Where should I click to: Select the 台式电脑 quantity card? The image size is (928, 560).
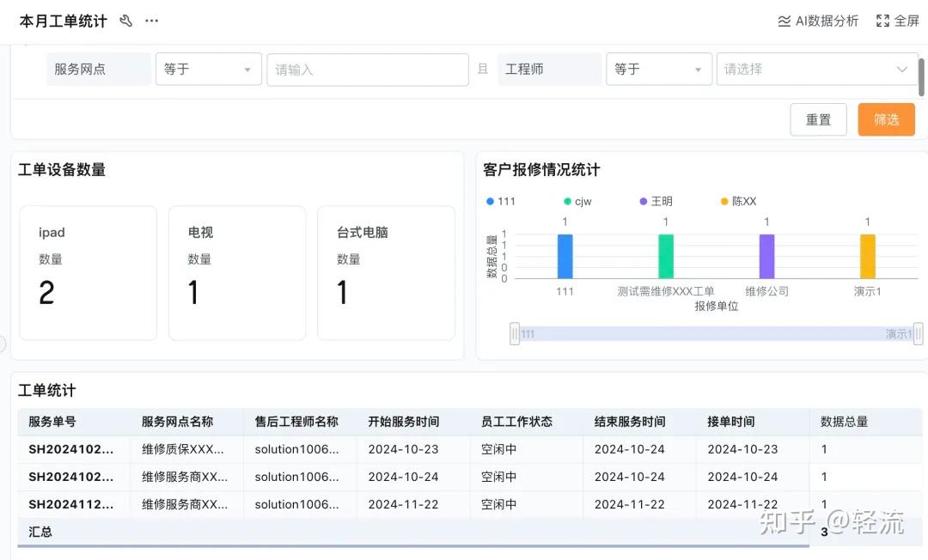(x=386, y=272)
